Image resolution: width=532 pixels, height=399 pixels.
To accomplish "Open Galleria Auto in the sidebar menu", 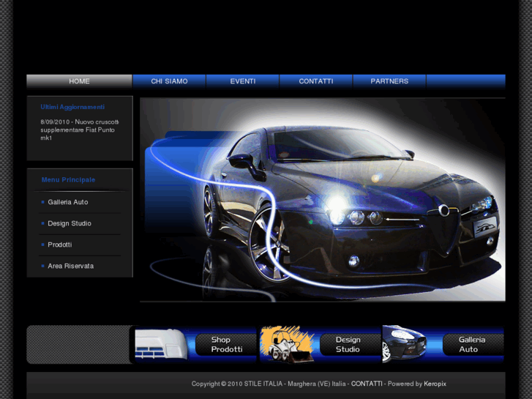I will (x=68, y=202).
